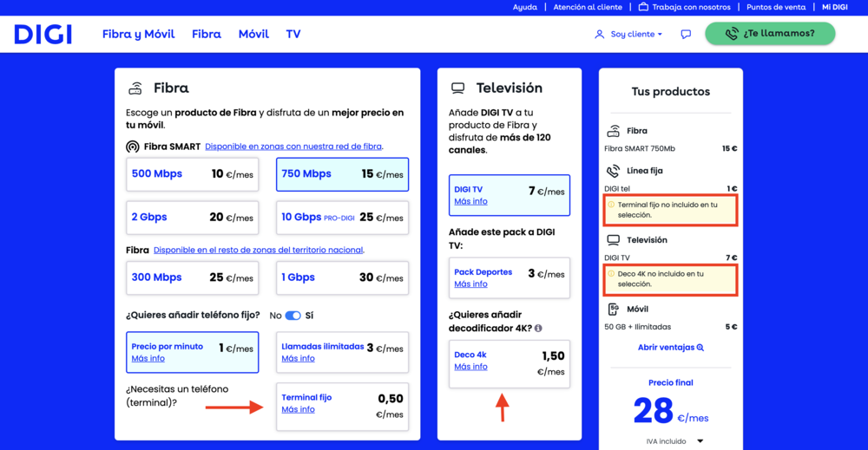868x450 pixels.
Task: Click Más info under Deco 4k
Action: (470, 367)
